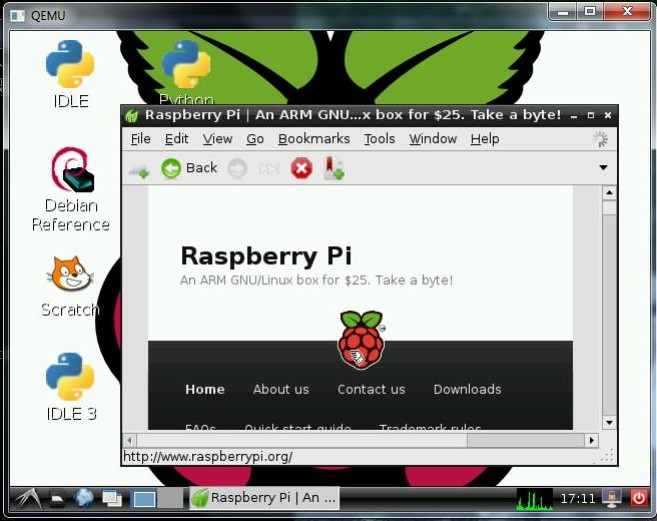Viewport: 657px width, 521px height.
Task: Open the Go menu
Action: [255, 139]
